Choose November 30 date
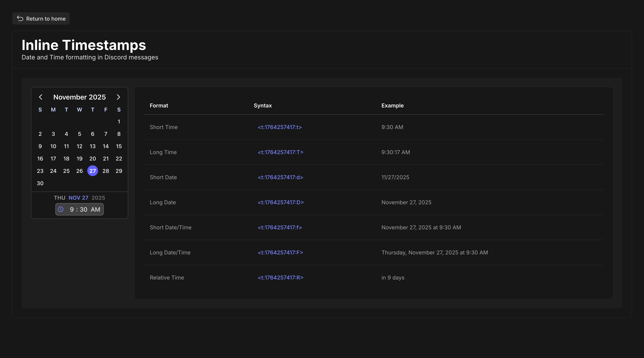This screenshot has height=358, width=644. coord(40,183)
